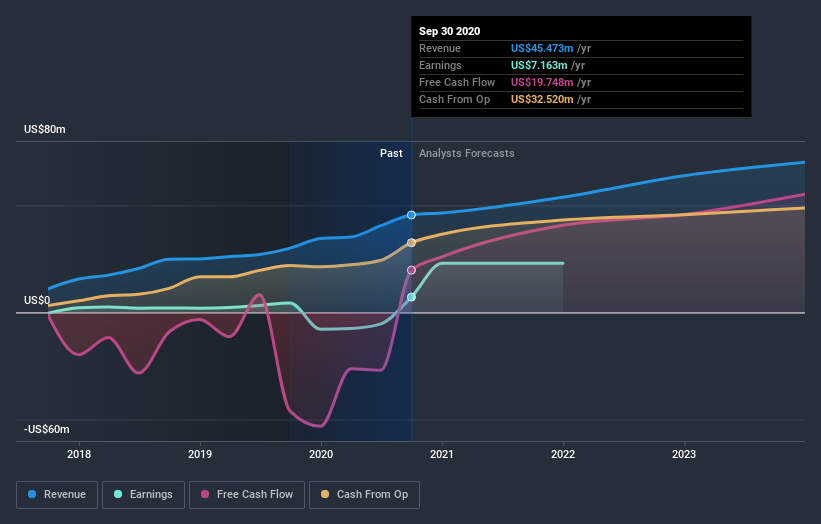
Task: Click the 2023 x-axis label
Action: [x=684, y=454]
